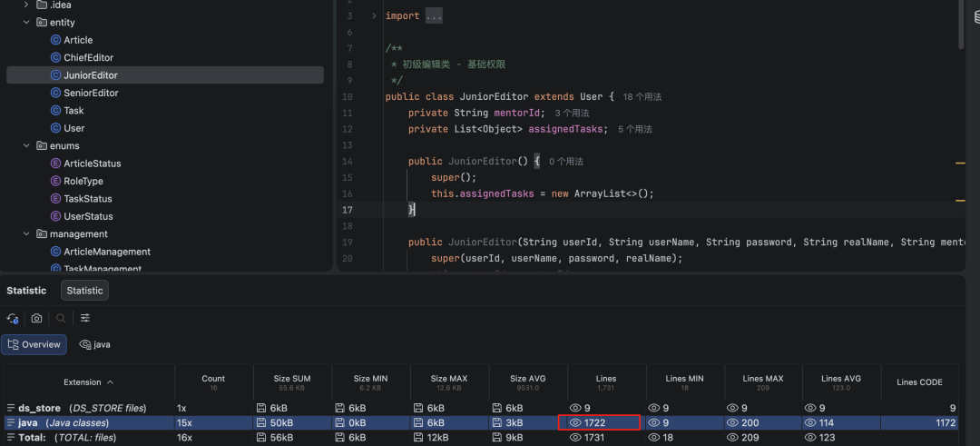Collapse the entity folder
The image size is (980, 446).
tap(26, 23)
